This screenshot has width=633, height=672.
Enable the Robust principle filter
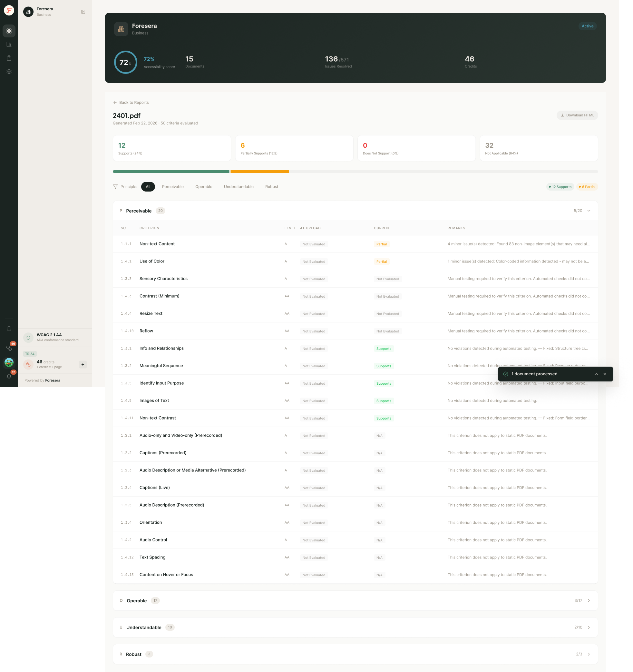272,187
